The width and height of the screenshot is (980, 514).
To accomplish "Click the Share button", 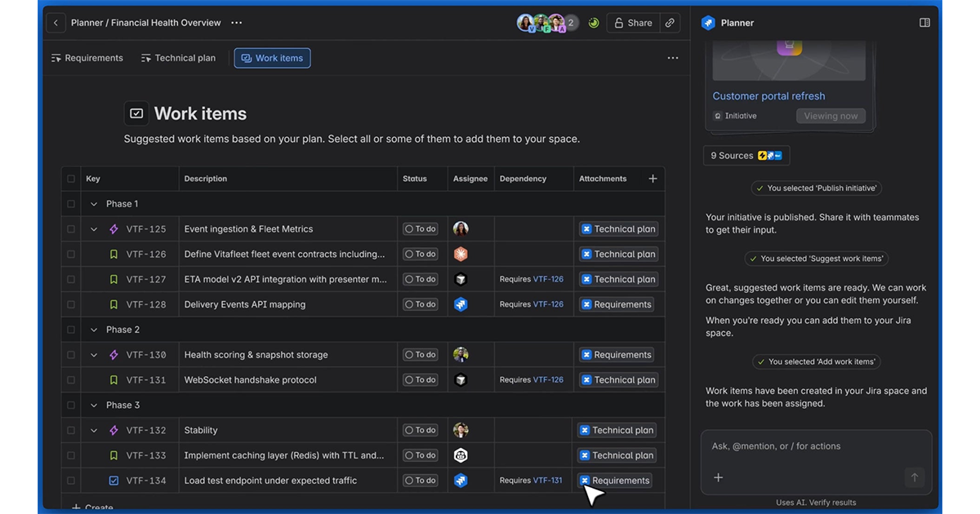I will (x=633, y=23).
